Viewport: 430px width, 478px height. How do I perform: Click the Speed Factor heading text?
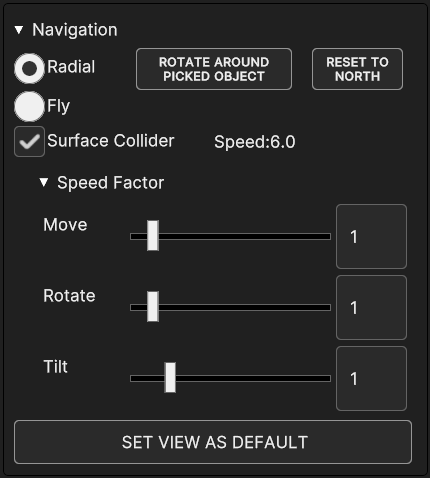tap(110, 183)
